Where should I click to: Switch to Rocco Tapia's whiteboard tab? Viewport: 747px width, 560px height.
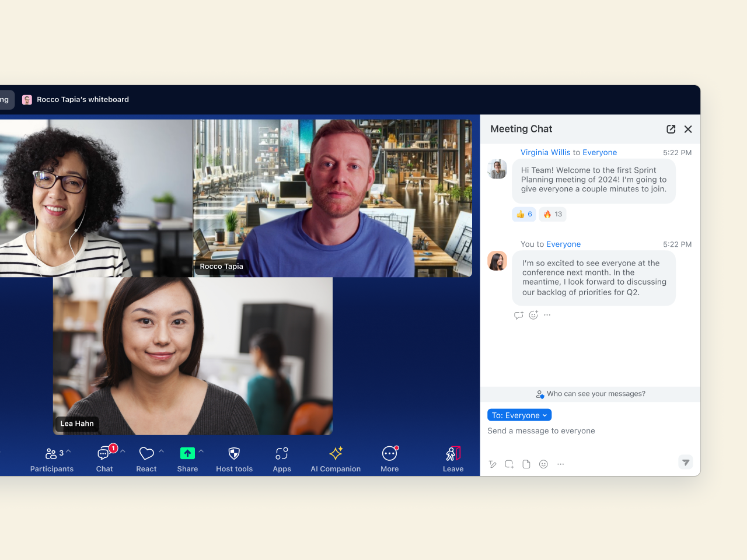(x=76, y=100)
